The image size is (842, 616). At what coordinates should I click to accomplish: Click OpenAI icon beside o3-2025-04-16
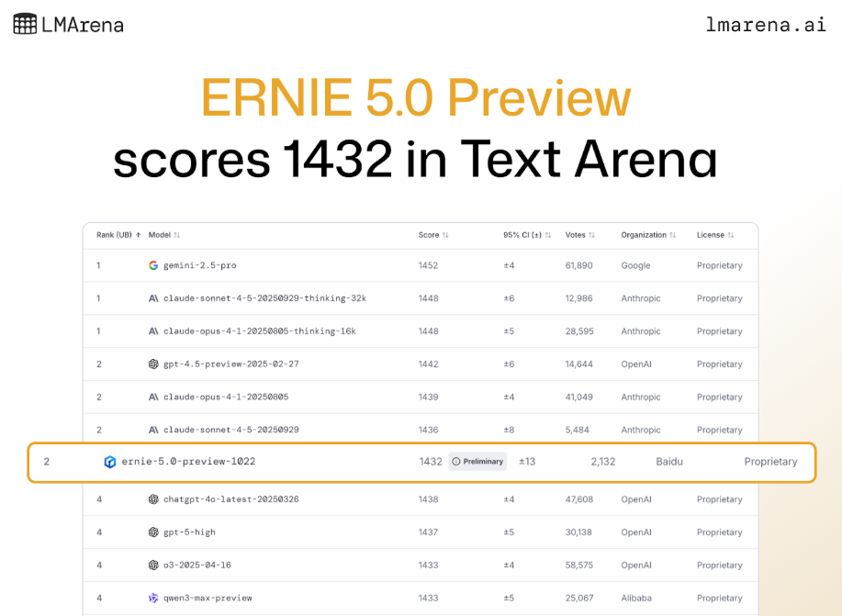[x=153, y=565]
